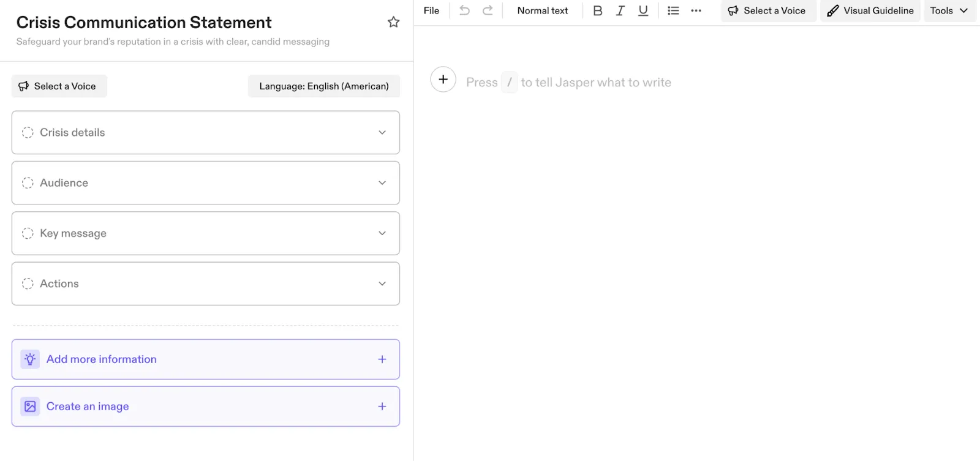The width and height of the screenshot is (980, 461).
Task: Click the Crisis Communication Statement title
Action: pyautogui.click(x=144, y=23)
